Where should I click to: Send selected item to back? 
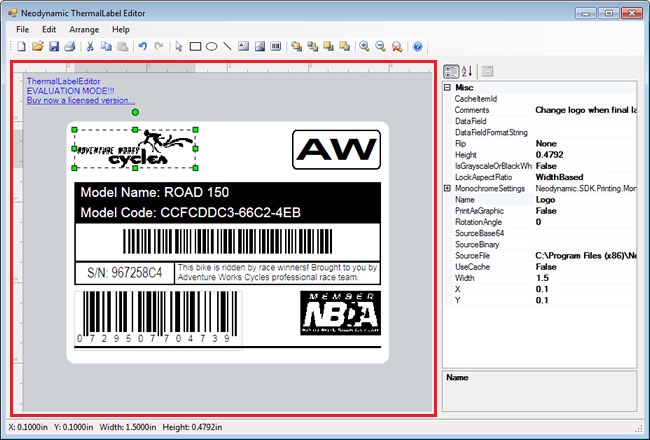[313, 46]
